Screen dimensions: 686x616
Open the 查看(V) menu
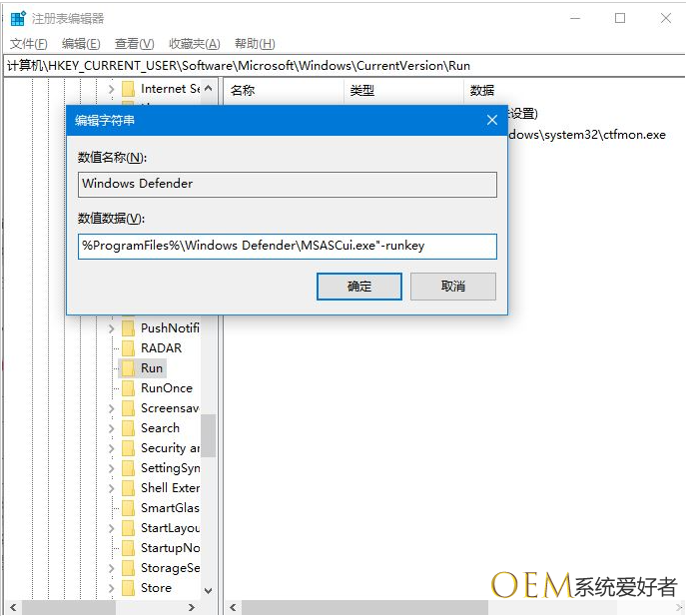click(x=134, y=44)
